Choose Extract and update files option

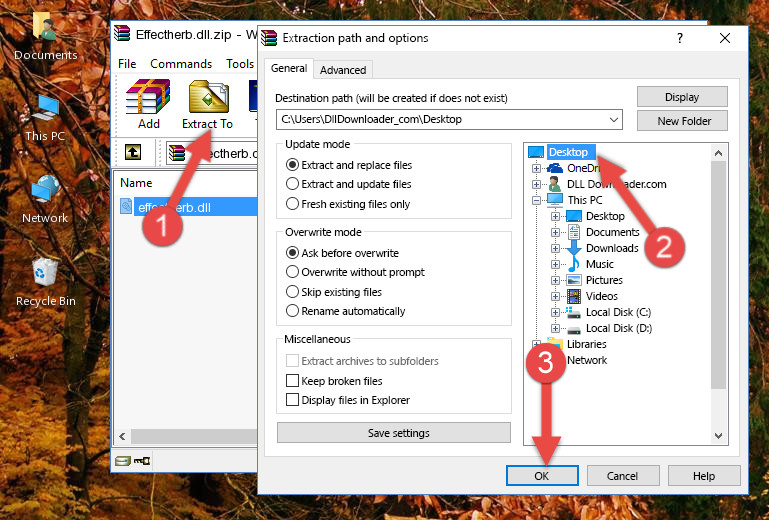tap(292, 184)
